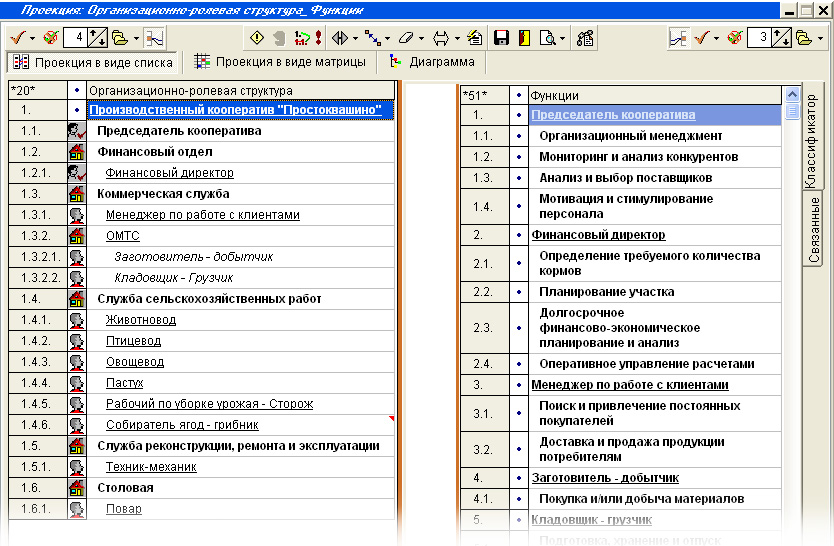This screenshot has height=546, width=834.
Task: Click the Функции list scrollbar up arrow
Action: coord(792,95)
